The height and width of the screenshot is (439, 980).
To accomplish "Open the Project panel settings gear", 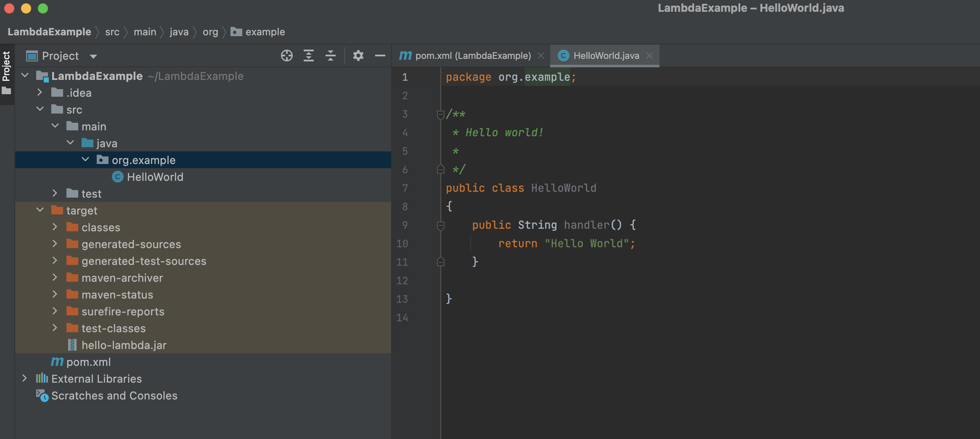I will [358, 56].
